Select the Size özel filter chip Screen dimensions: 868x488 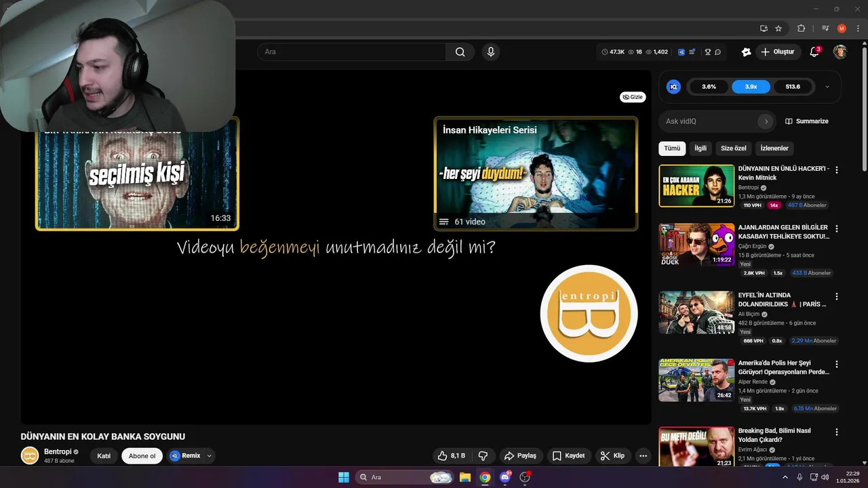733,148
